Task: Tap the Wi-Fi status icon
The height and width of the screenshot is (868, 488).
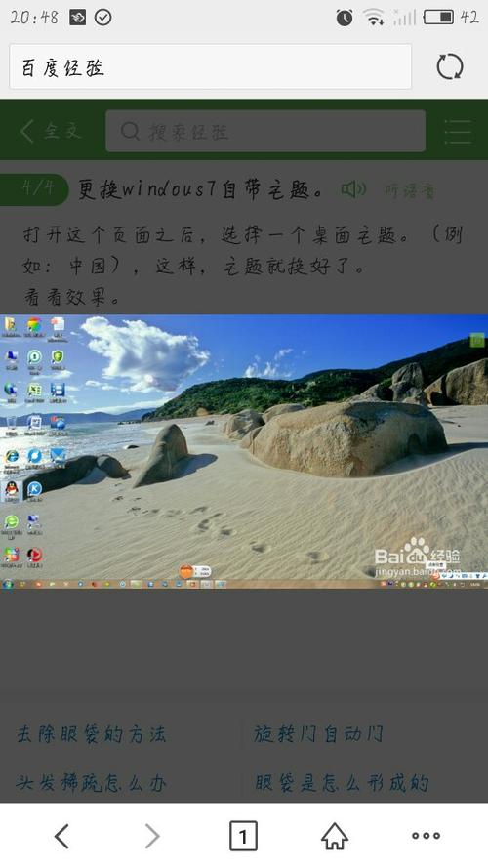Action: [x=375, y=18]
